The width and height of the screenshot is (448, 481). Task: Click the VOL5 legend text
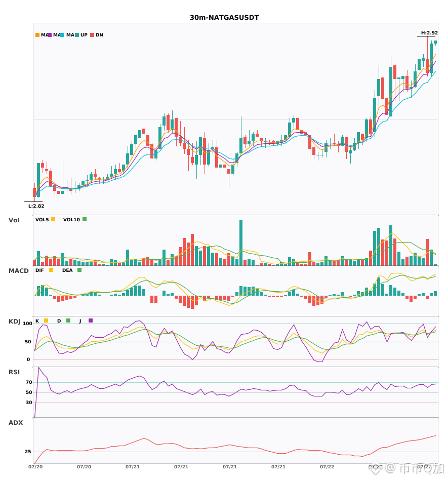[x=42, y=220]
